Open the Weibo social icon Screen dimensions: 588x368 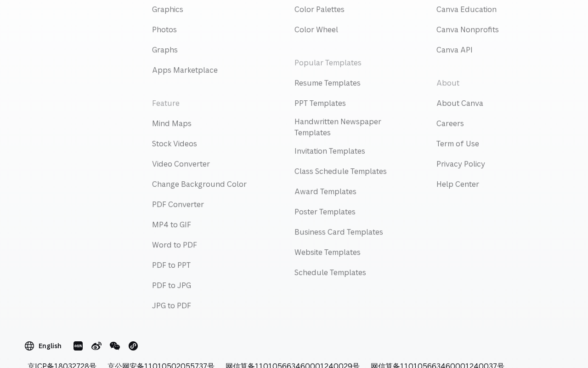click(96, 346)
